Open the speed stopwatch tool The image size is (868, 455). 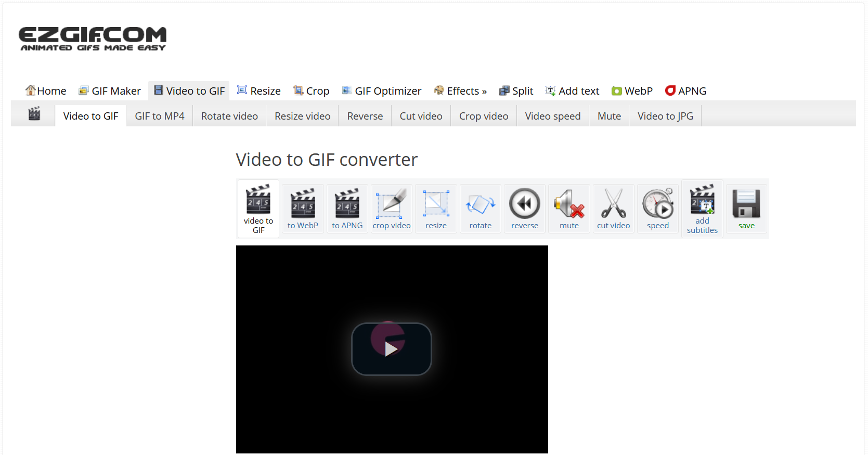[657, 204]
